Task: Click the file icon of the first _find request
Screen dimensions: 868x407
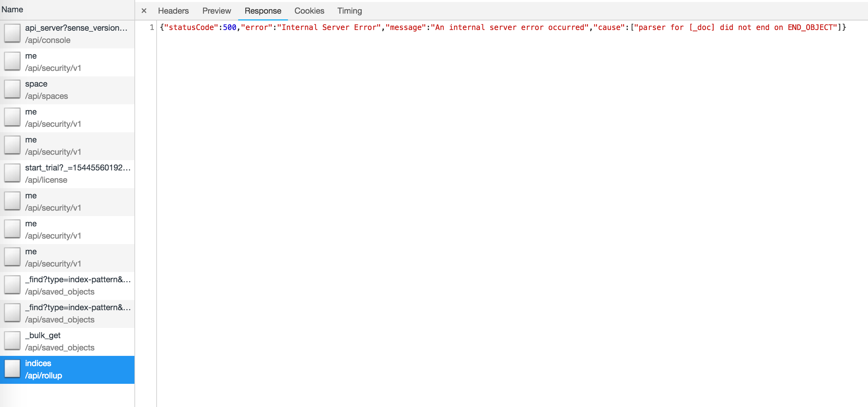Action: 12,285
